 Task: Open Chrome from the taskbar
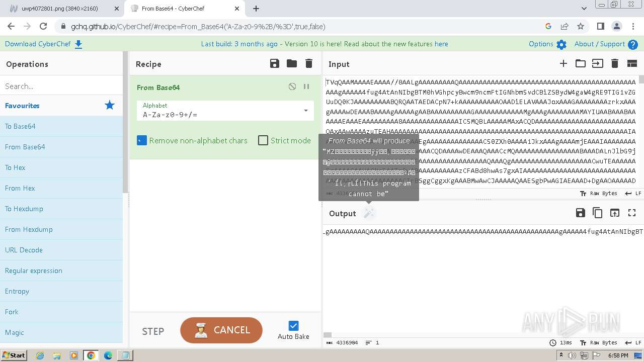91,355
